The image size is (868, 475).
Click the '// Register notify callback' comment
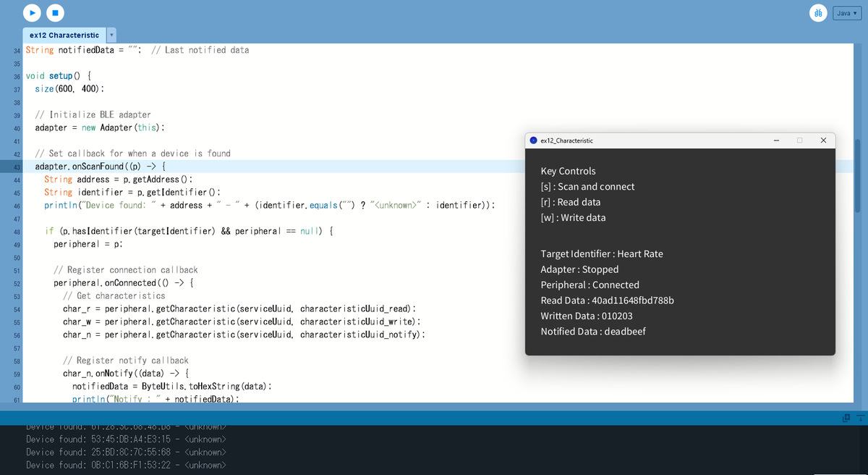click(126, 360)
